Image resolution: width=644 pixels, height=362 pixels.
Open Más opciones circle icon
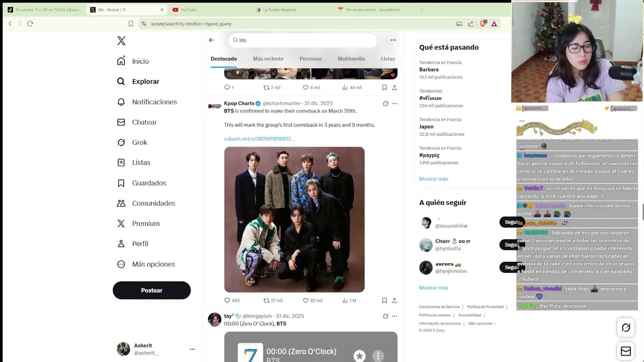point(121,264)
